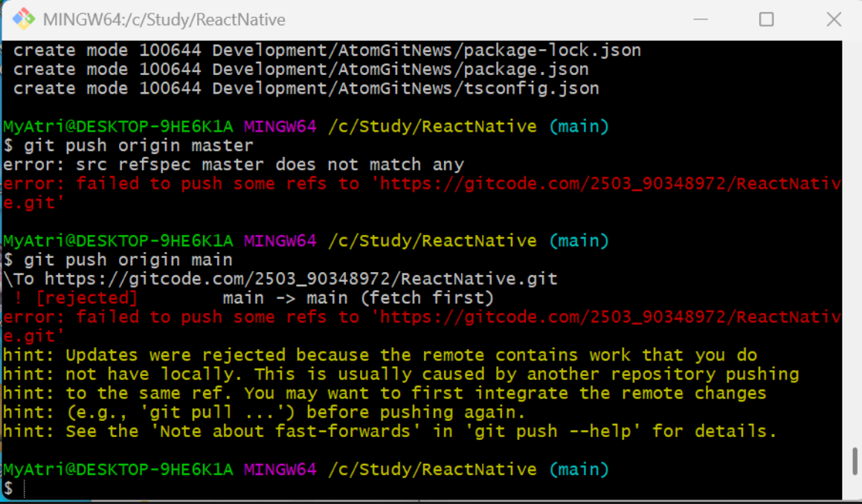Screen dimensions: 862x504
Task: Click the 'src refspec master does not match any' error
Action: (x=234, y=164)
